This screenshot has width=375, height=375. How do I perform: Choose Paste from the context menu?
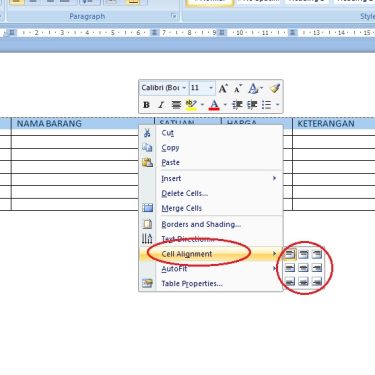(x=211, y=162)
